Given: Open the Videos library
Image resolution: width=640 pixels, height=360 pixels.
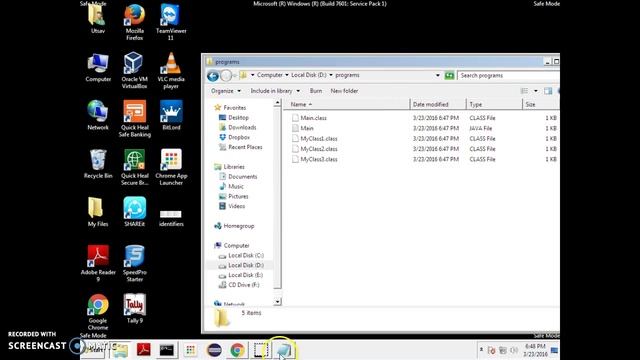Looking at the screenshot, I should (237, 206).
